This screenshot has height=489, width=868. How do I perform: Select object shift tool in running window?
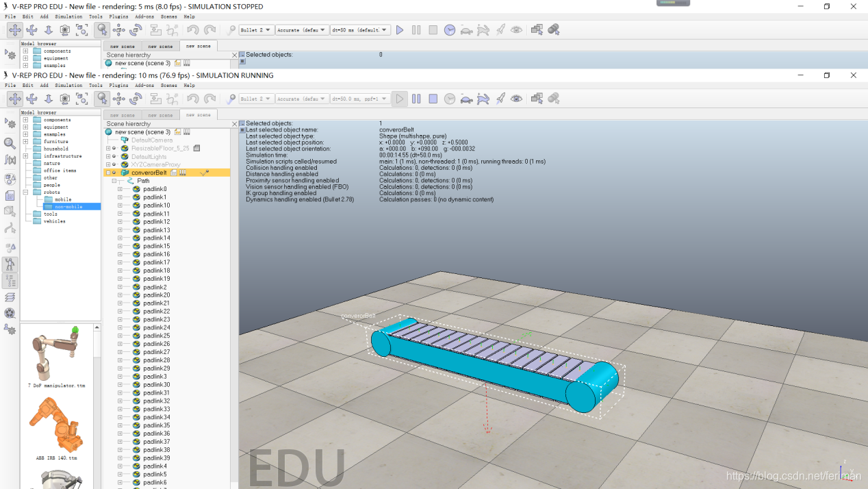[119, 99]
